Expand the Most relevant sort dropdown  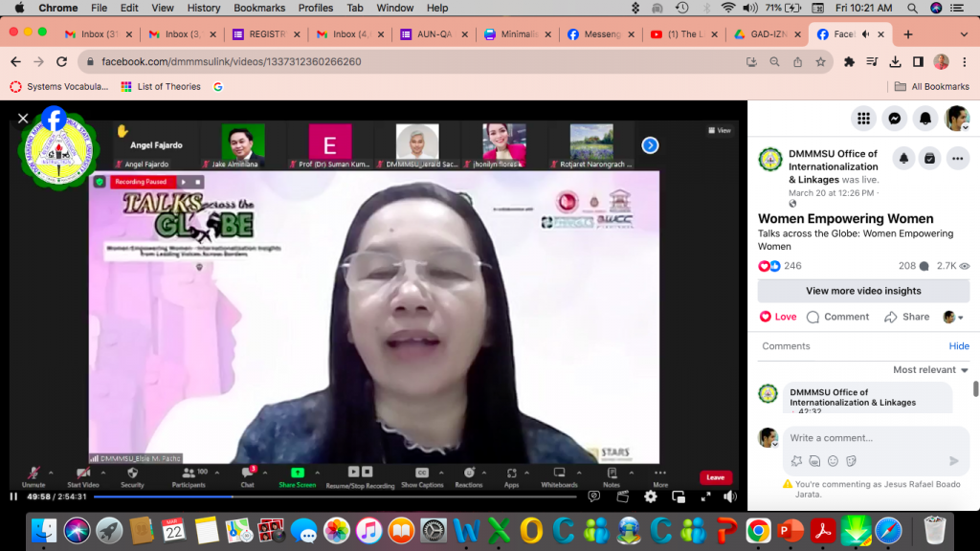click(930, 370)
